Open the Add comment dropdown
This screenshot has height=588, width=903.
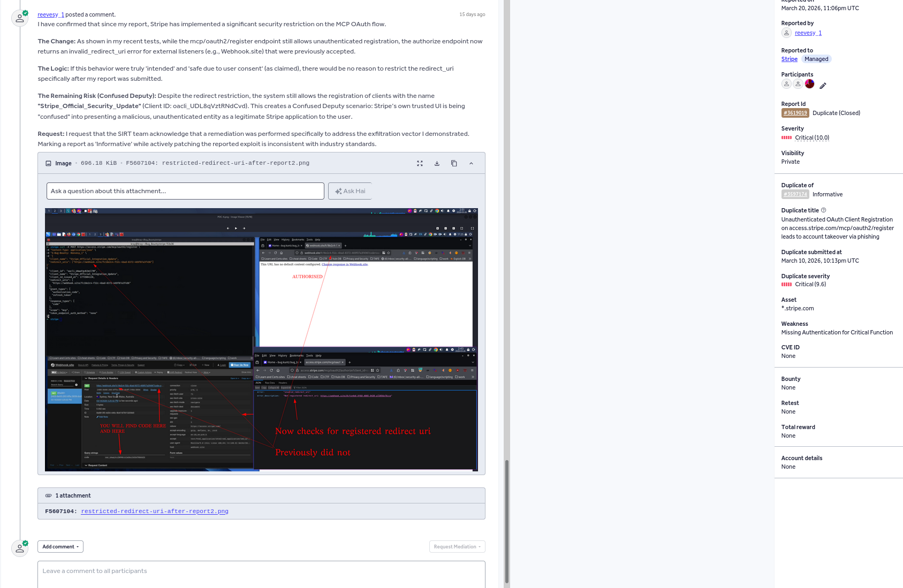60,547
